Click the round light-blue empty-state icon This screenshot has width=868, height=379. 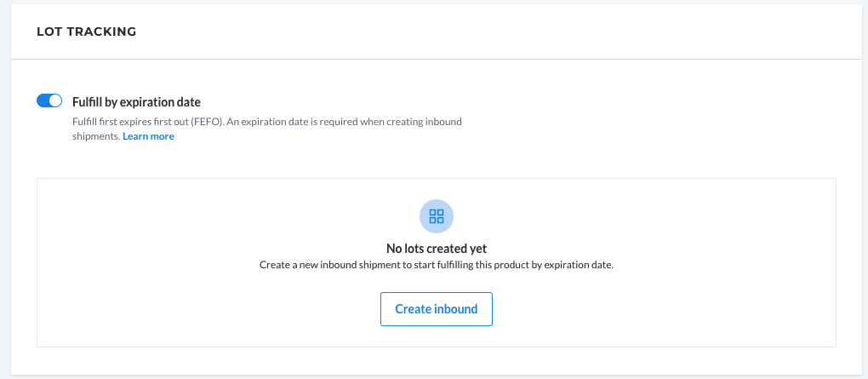[x=437, y=216]
